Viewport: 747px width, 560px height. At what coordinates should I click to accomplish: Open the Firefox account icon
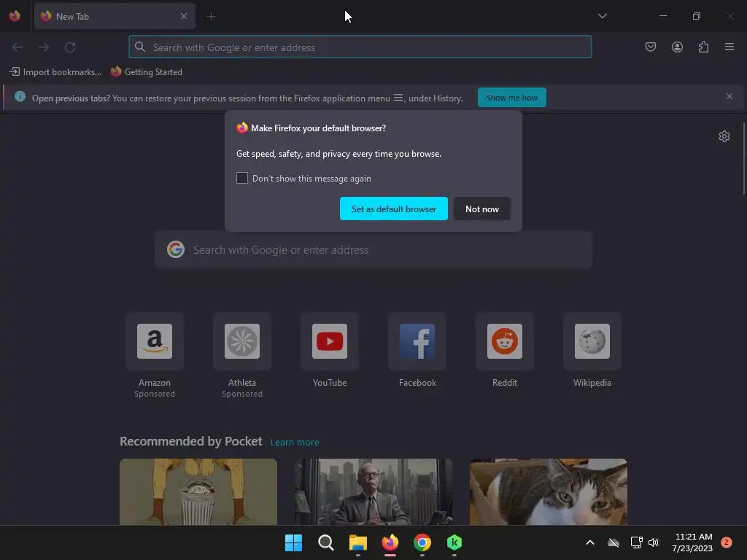click(677, 47)
